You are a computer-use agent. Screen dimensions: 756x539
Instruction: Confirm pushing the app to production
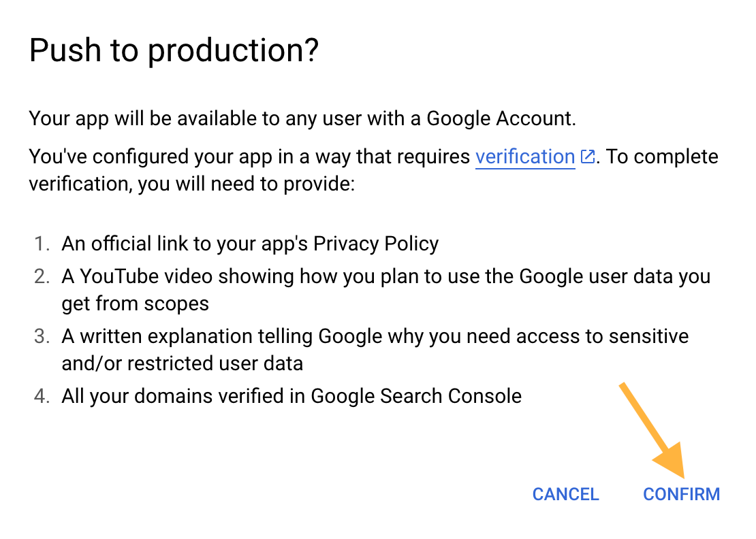click(681, 494)
